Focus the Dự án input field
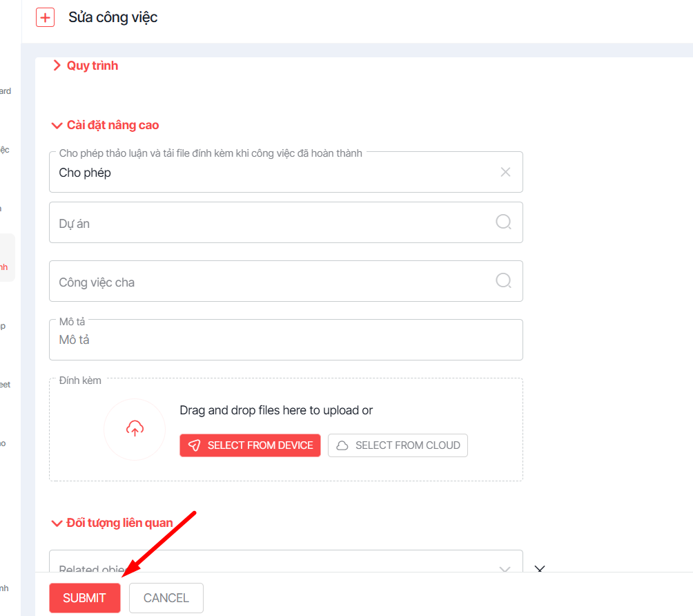693x616 pixels. click(x=269, y=223)
